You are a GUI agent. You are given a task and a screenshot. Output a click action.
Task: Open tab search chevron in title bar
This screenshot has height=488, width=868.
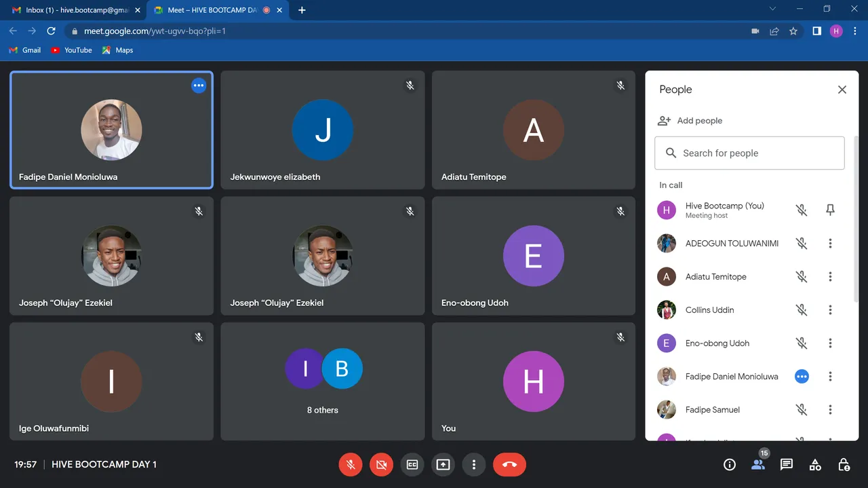coord(772,9)
